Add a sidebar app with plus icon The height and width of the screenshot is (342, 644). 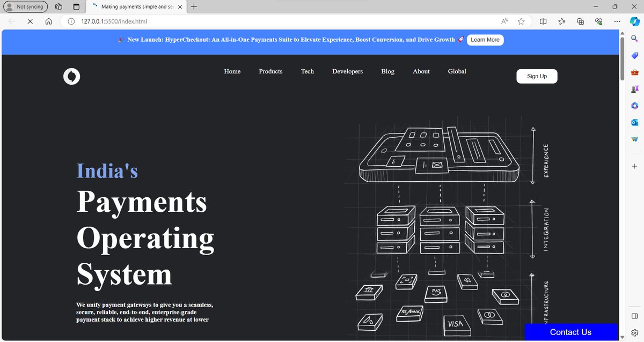[x=634, y=166]
